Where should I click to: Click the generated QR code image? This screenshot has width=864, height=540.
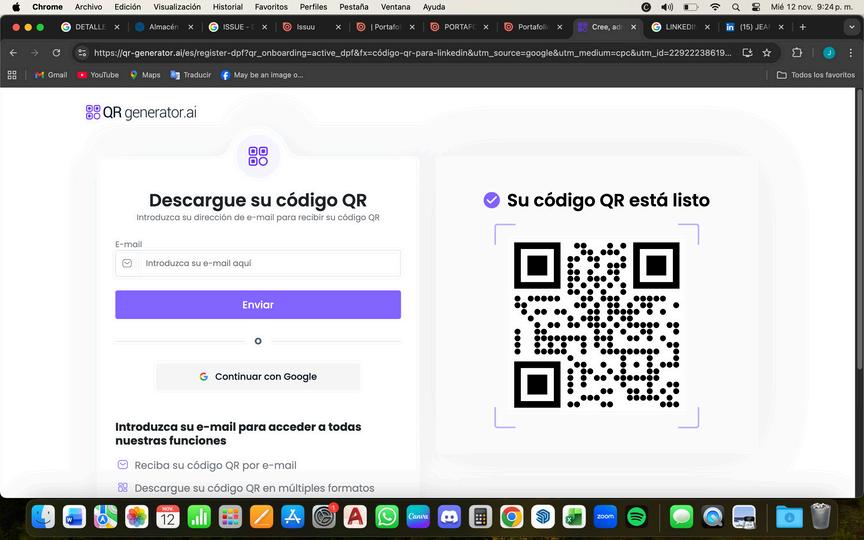click(597, 325)
